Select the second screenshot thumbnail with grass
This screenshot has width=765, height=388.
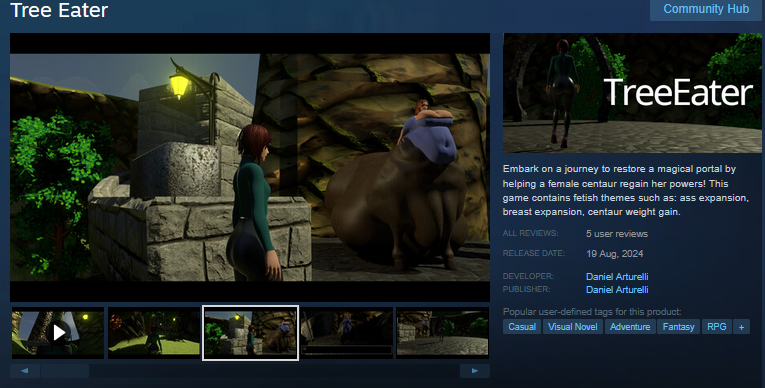(x=154, y=333)
